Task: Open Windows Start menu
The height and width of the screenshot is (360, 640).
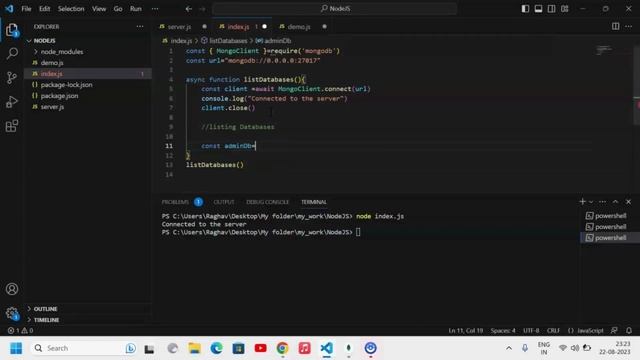Action: [16, 348]
